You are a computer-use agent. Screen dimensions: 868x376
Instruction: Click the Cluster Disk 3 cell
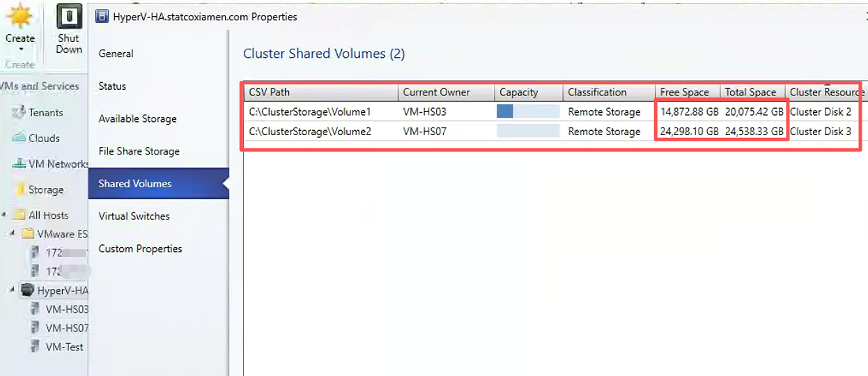click(821, 131)
